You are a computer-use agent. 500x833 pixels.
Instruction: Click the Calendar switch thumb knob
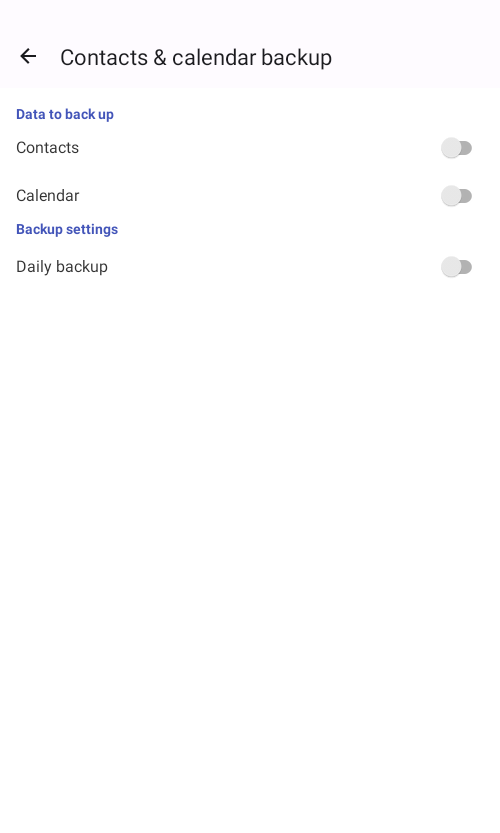pyautogui.click(x=451, y=196)
